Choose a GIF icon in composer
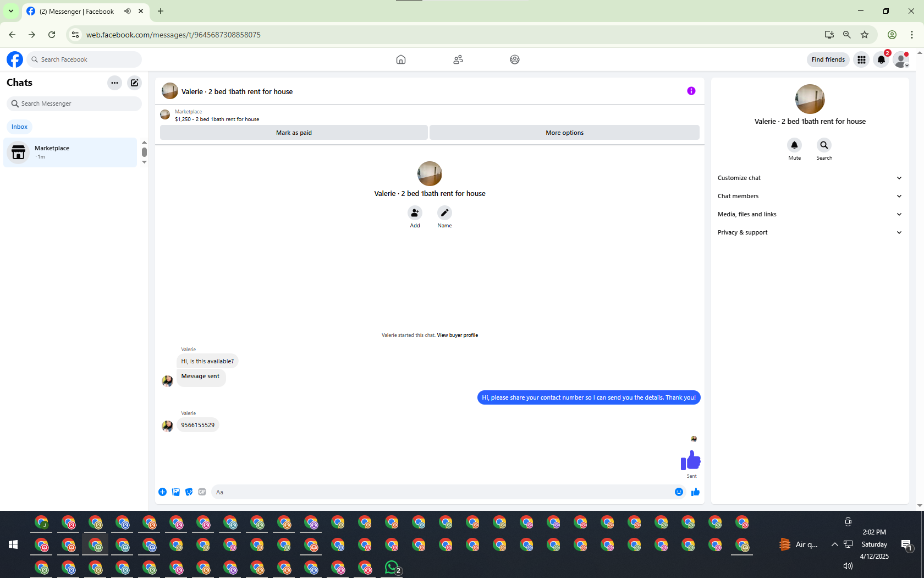Image resolution: width=924 pixels, height=578 pixels. point(202,492)
